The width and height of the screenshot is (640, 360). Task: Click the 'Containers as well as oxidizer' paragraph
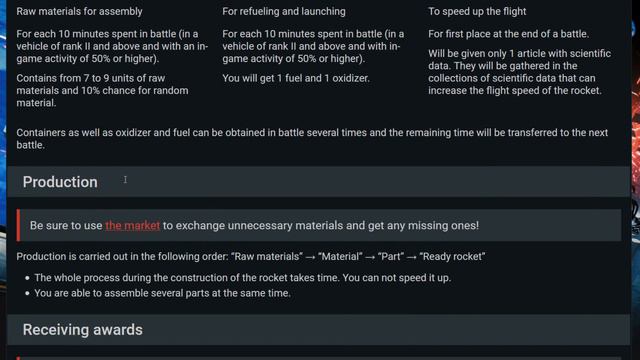(x=312, y=139)
